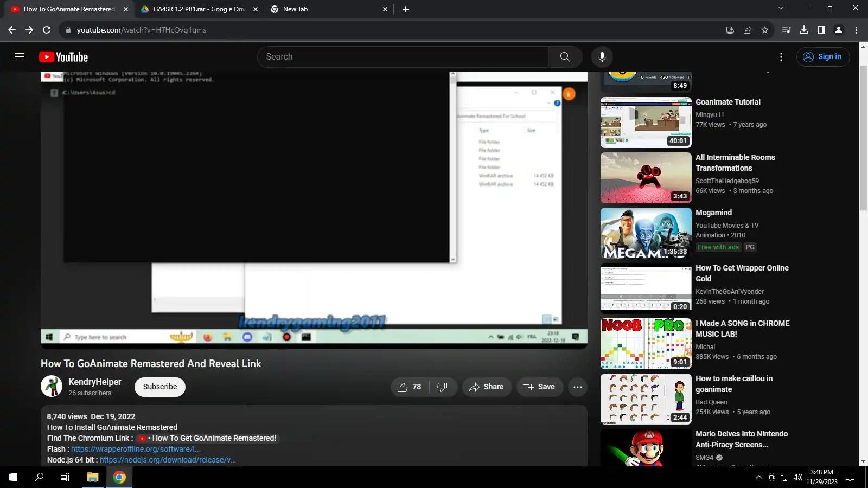Open Chrome media controls icon

786,30
